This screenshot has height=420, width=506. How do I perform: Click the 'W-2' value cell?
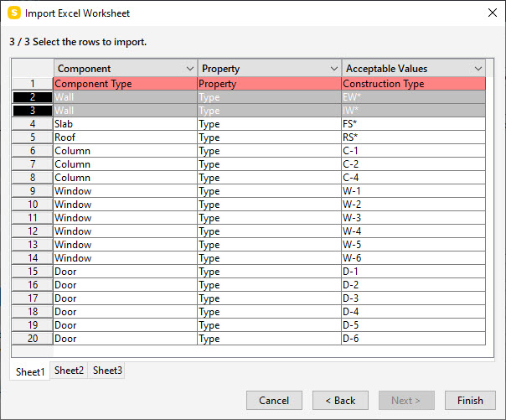[x=413, y=205]
